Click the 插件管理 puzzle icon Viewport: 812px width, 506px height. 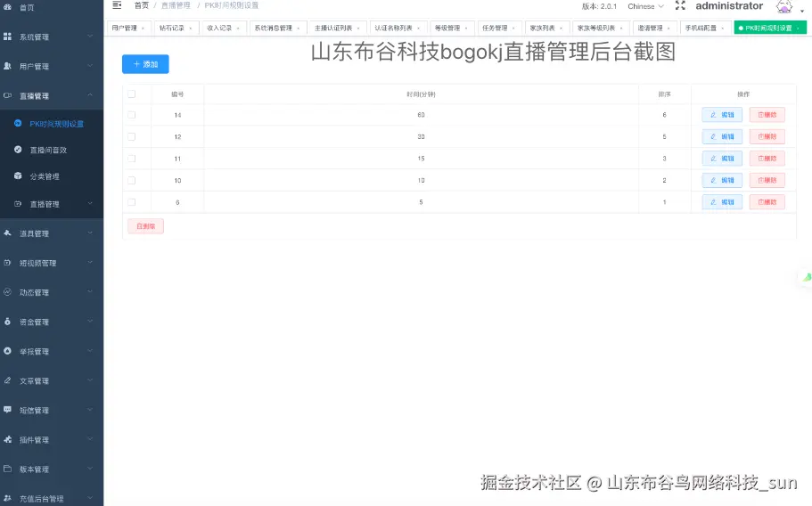point(7,439)
